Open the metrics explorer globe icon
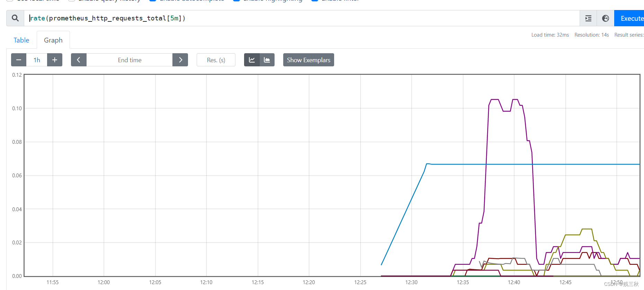644x290 pixels. 606,18
